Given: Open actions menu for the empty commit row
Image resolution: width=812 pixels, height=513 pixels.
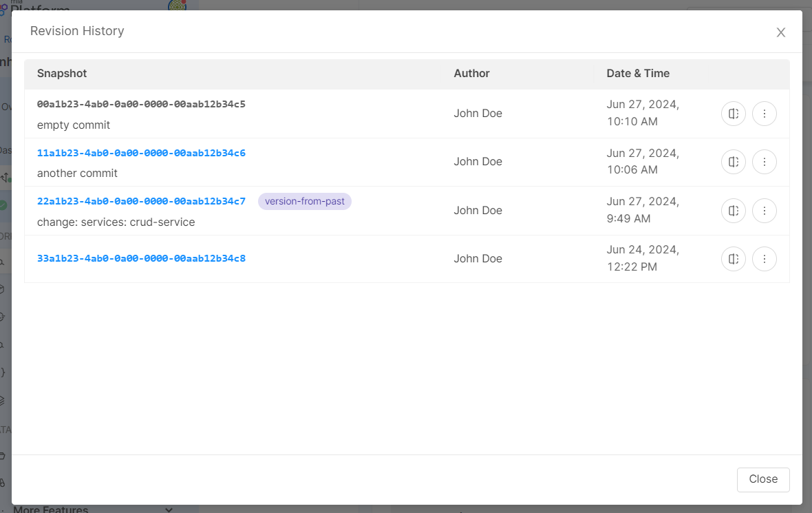Looking at the screenshot, I should coord(765,114).
